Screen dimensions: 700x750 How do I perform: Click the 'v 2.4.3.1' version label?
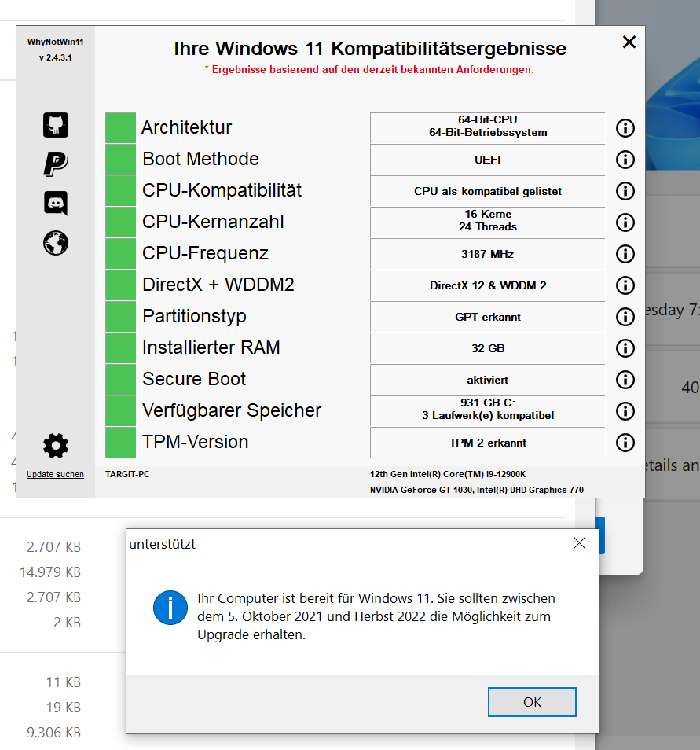pos(56,57)
